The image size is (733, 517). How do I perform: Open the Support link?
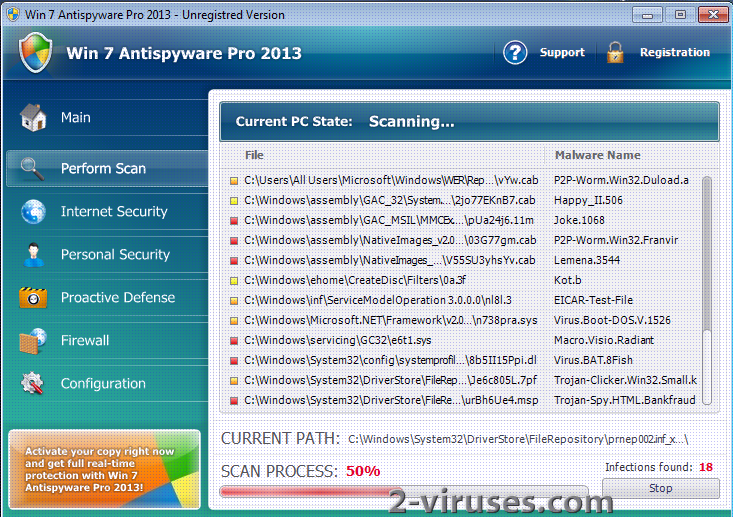coord(562,52)
